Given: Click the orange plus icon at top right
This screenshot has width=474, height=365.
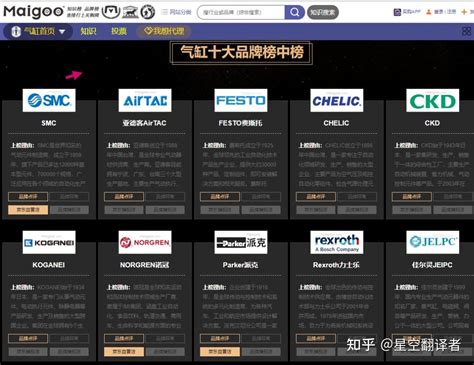Looking at the screenshot, I should [x=464, y=12].
